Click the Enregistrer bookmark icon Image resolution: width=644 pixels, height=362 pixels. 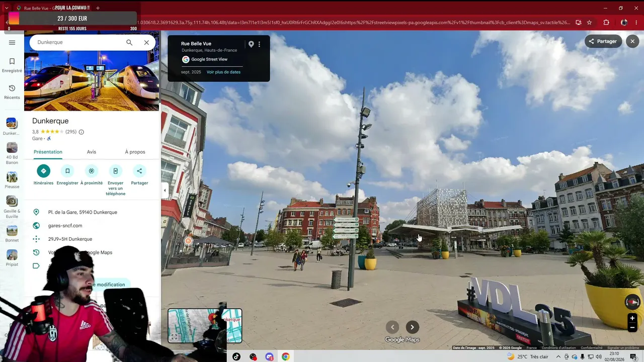67,171
